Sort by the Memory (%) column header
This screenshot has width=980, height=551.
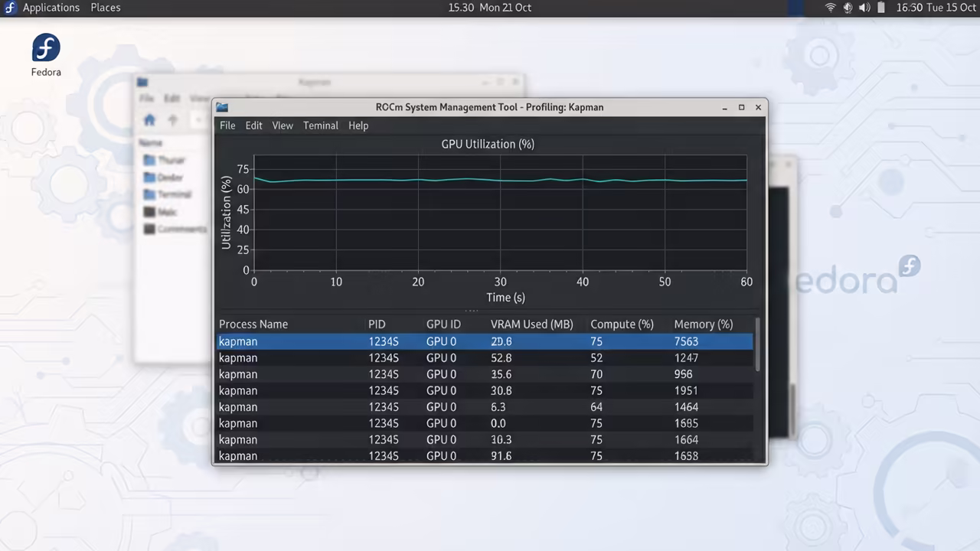[x=704, y=324]
